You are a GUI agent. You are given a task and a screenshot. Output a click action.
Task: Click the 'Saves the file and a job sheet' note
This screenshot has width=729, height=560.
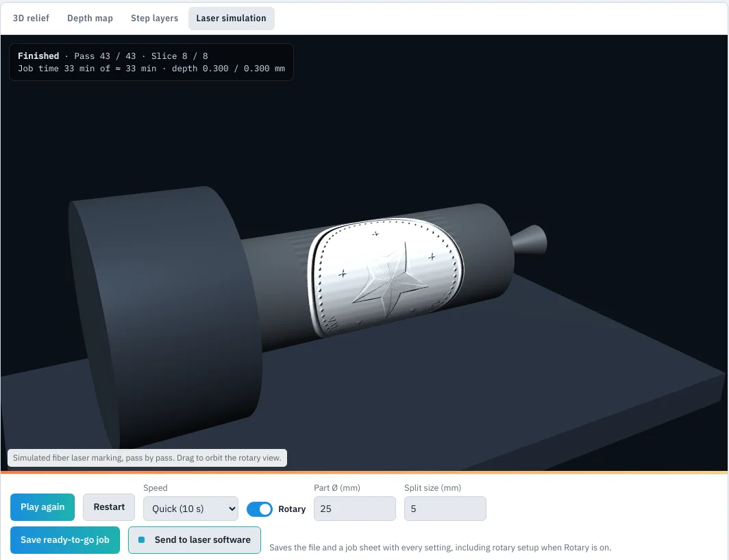point(441,548)
